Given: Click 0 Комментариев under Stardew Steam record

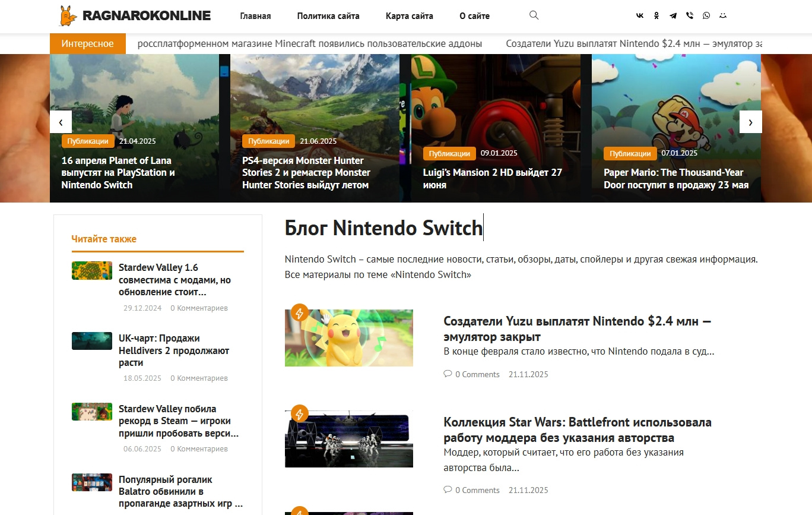Looking at the screenshot, I should tap(199, 449).
